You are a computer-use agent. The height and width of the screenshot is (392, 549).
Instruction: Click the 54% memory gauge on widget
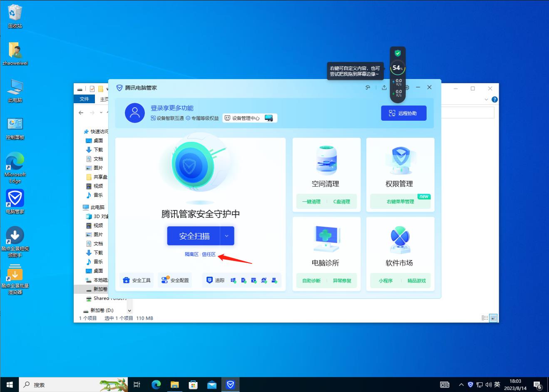397,68
